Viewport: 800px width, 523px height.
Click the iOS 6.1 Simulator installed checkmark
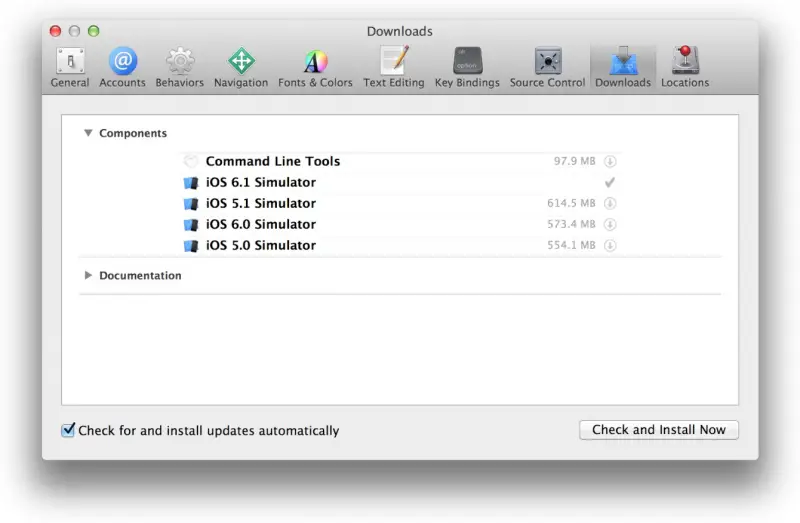(610, 182)
